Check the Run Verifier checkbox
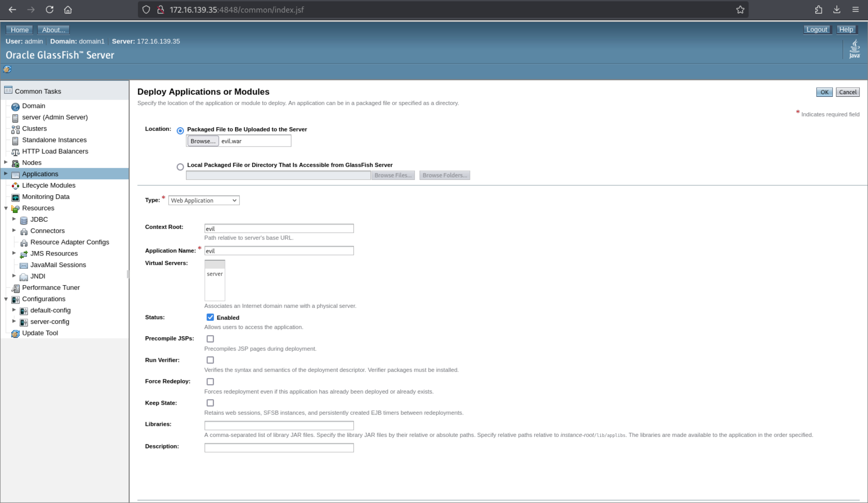The height and width of the screenshot is (503, 868). click(x=210, y=360)
